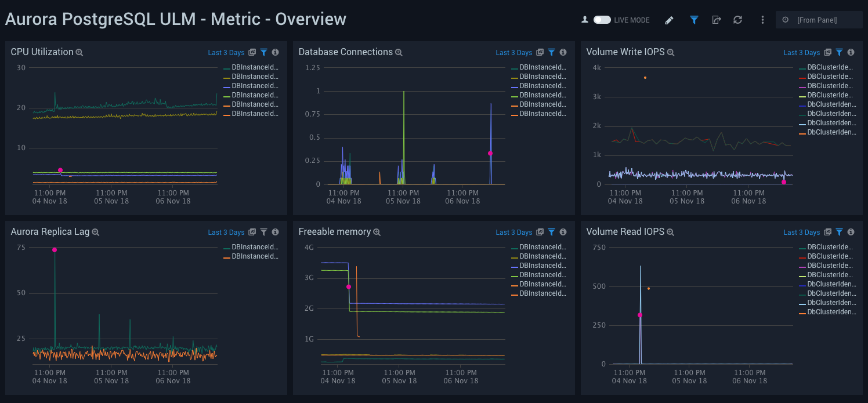Click the filter icon on the Freeable memory panel
Viewport: 868px width, 403px height.
click(551, 232)
